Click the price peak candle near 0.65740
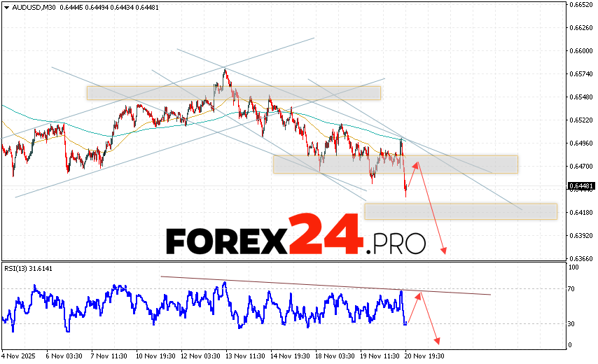598x364 pixels. pyautogui.click(x=224, y=70)
